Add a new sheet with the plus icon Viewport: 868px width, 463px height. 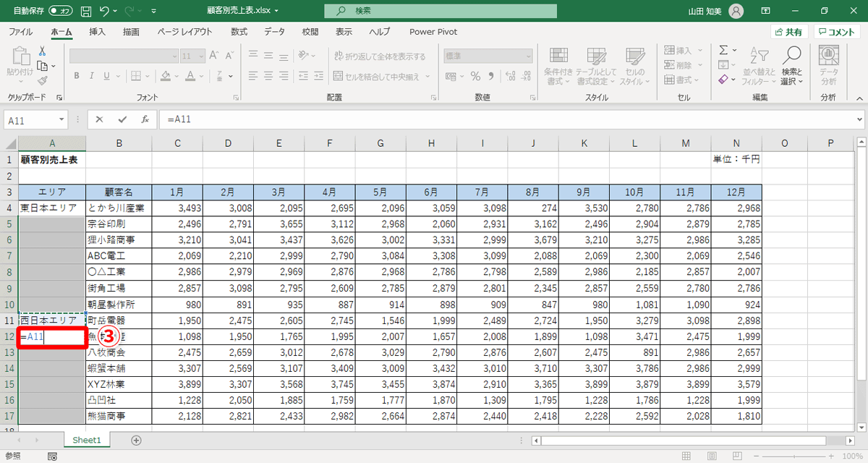pyautogui.click(x=136, y=440)
